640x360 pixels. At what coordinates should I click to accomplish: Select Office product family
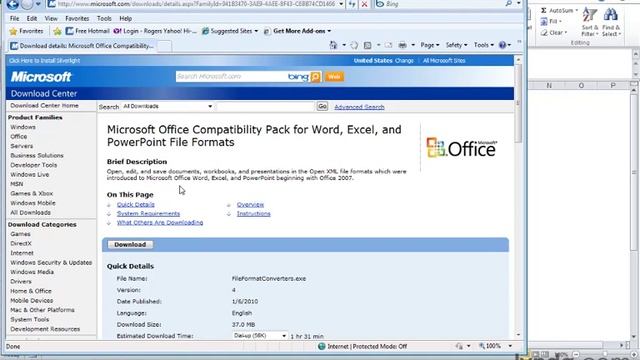click(19, 136)
